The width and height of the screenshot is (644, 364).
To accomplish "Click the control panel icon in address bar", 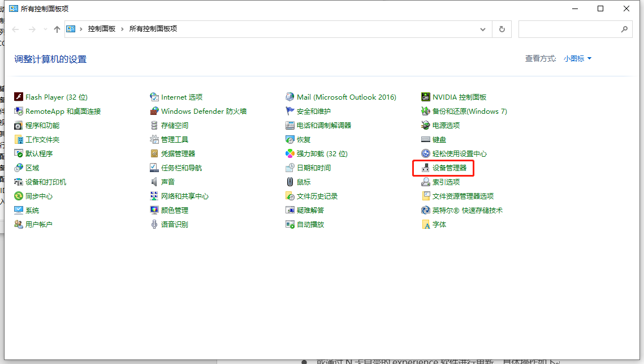I will point(71,29).
